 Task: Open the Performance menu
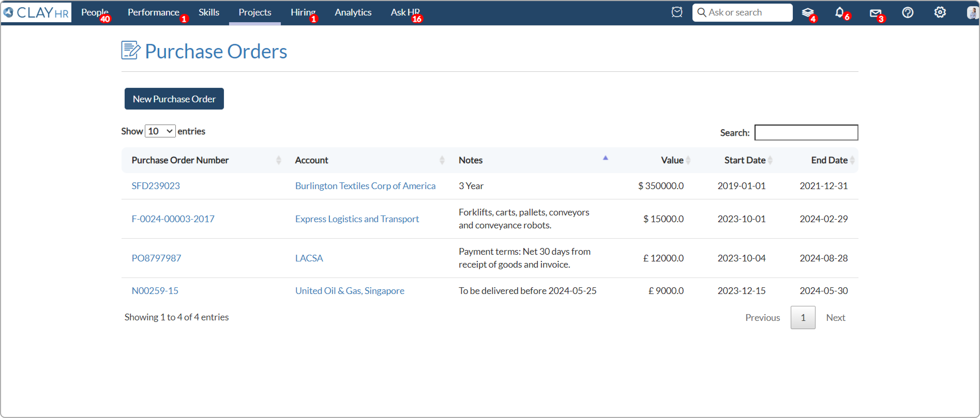[x=153, y=13]
